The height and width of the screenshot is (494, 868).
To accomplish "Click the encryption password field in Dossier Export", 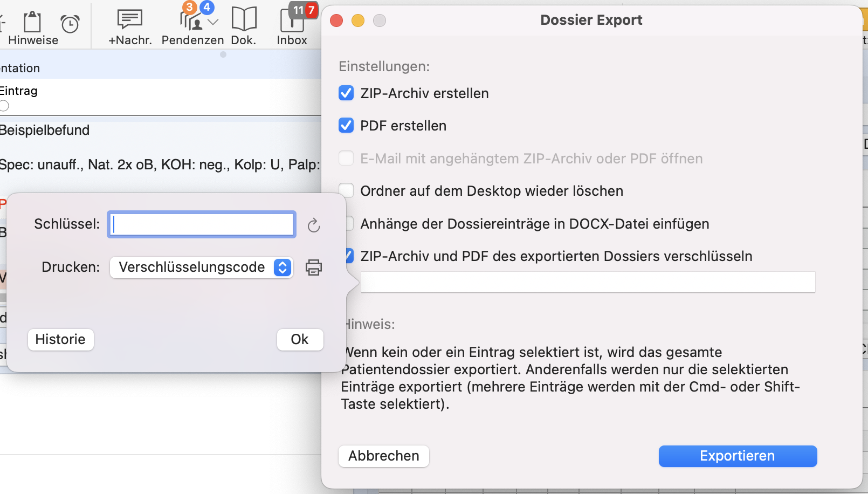I will click(588, 282).
